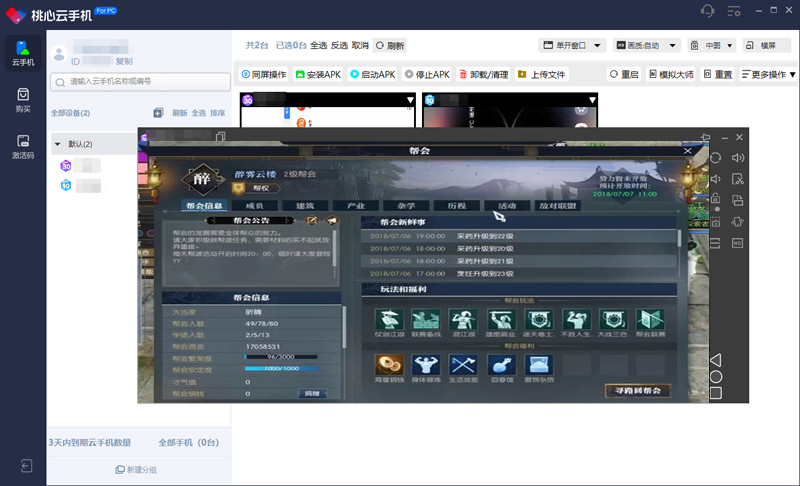Click the 安装APK button
This screenshot has width=800, height=486.
318,74
